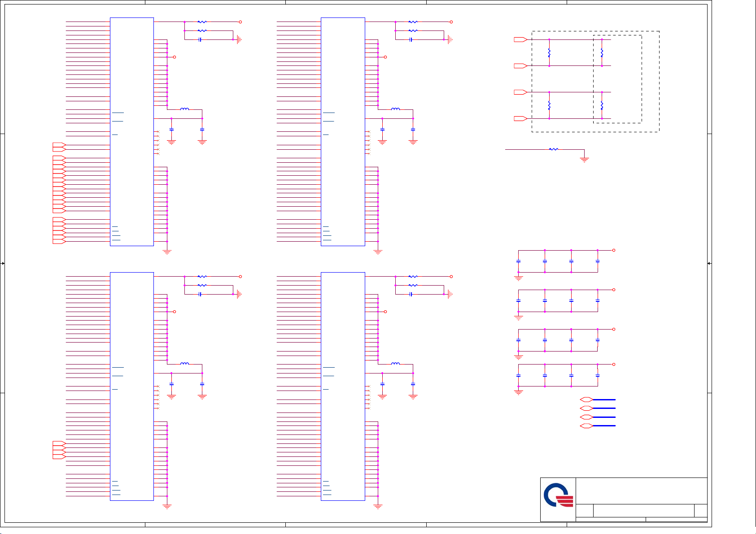Select the power terminal after bottom-left IC's top resistor
The width and height of the screenshot is (756, 534).
pyautogui.click(x=240, y=277)
